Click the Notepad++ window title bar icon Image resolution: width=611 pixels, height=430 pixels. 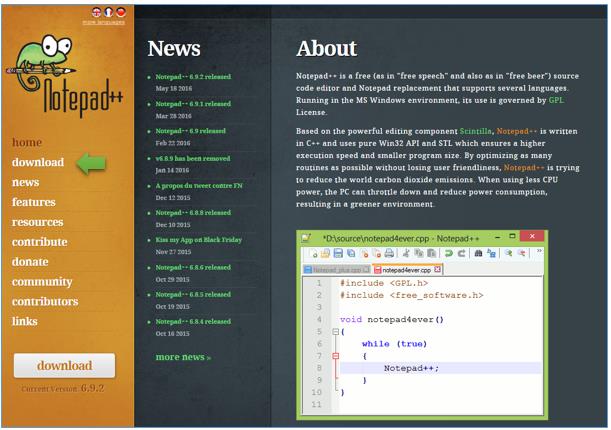point(307,238)
